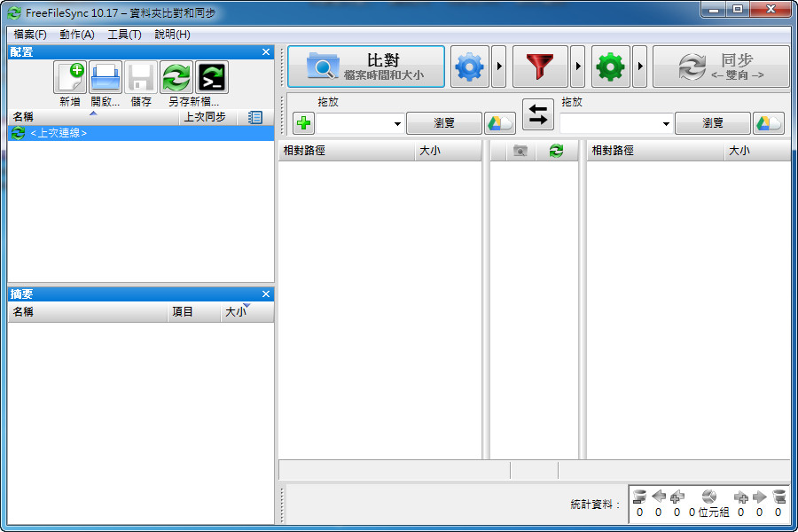Open the 說明(H) menu
Screen dimensions: 798x532
coord(172,35)
